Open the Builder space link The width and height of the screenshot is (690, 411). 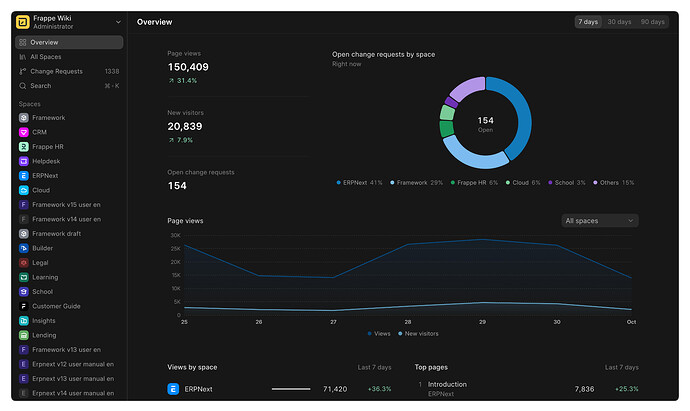pyautogui.click(x=42, y=248)
